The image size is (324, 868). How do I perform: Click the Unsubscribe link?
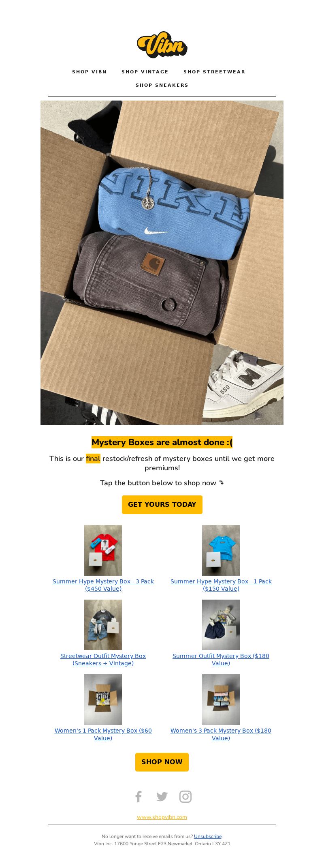(x=208, y=836)
